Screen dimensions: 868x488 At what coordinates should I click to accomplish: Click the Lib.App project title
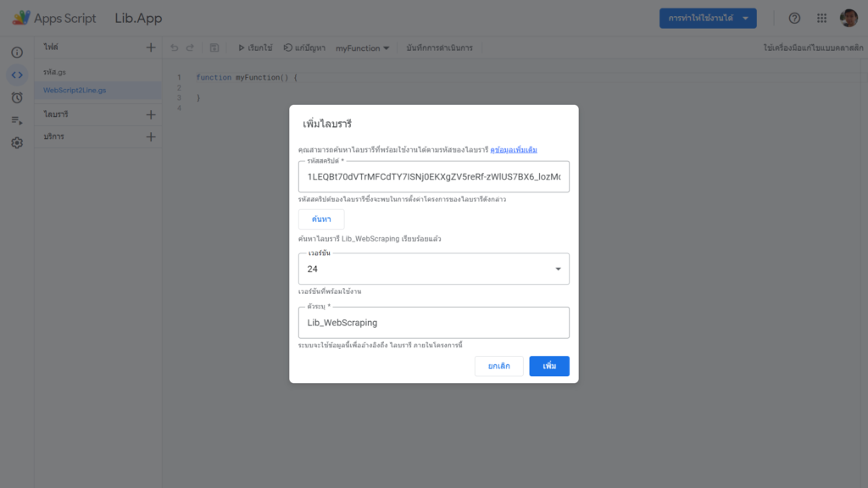click(x=138, y=19)
